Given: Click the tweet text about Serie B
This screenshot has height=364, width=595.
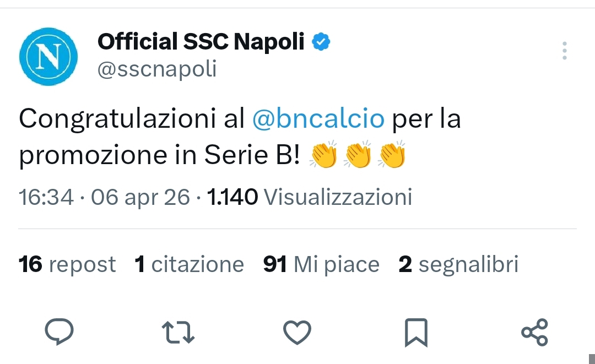Looking at the screenshot, I should [160, 156].
